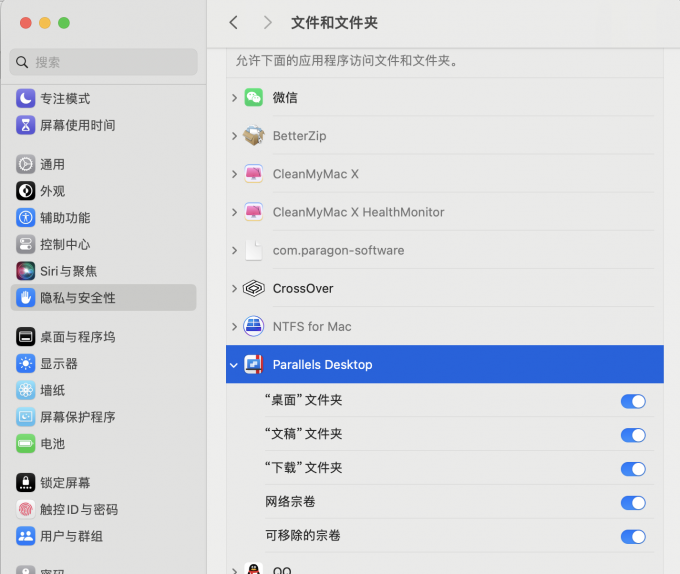Screen dimensions: 680x574
Task: Click the Parallels Desktop app icon
Action: tap(254, 365)
